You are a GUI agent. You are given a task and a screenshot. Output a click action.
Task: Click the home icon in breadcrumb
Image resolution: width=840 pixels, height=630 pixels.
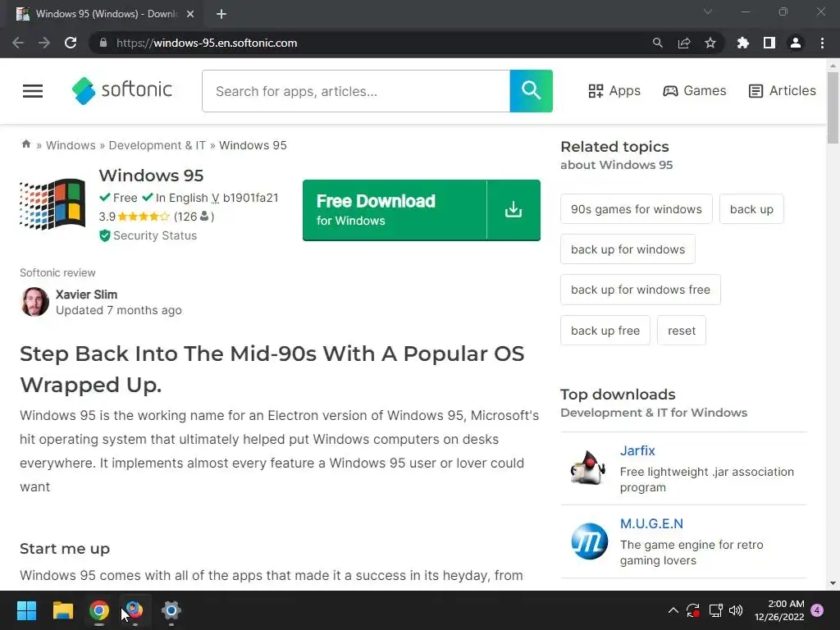pyautogui.click(x=25, y=144)
